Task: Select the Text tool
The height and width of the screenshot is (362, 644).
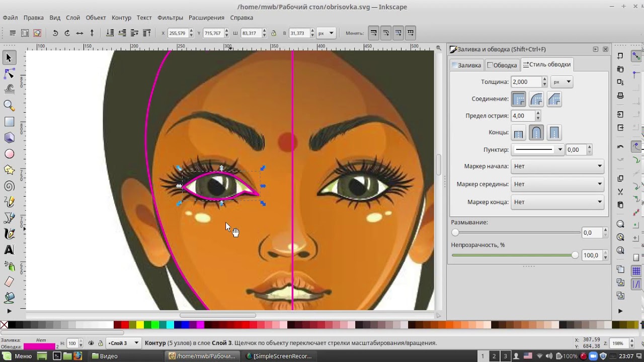Action: [9, 250]
